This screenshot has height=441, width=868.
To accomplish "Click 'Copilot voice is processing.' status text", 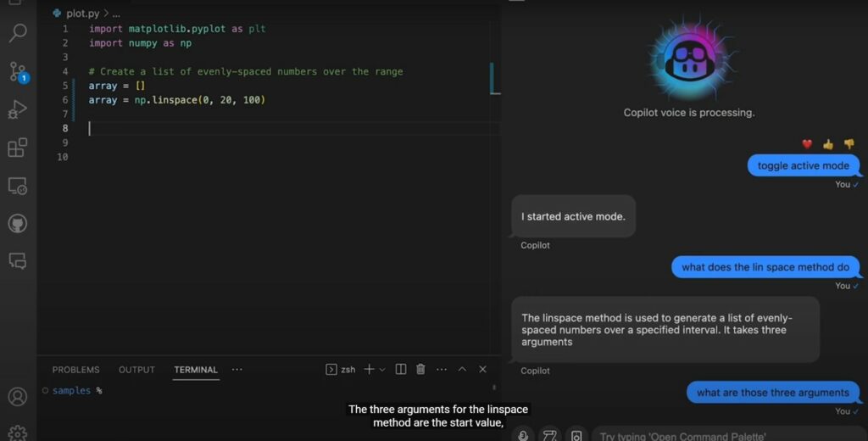I will [689, 113].
